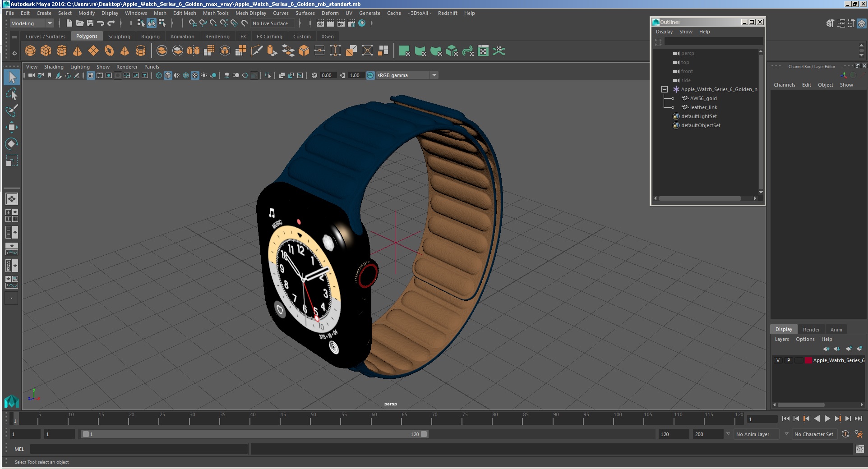Screen dimensions: 868x469
Task: Go to start of playback range
Action: pyautogui.click(x=785, y=418)
